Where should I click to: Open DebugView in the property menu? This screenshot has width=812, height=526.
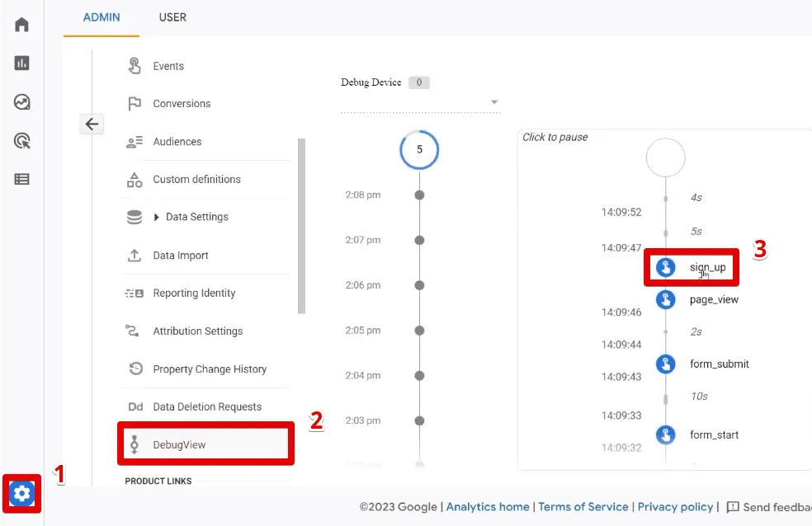coord(179,444)
